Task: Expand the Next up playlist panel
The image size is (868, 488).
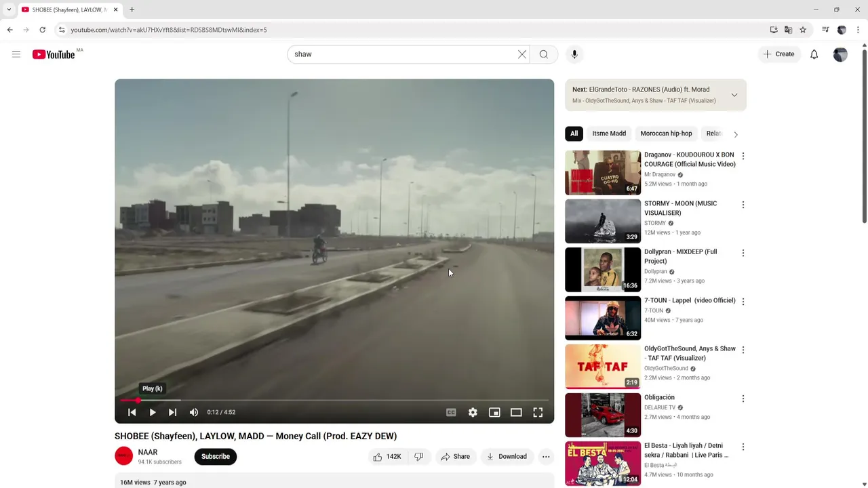Action: click(734, 95)
